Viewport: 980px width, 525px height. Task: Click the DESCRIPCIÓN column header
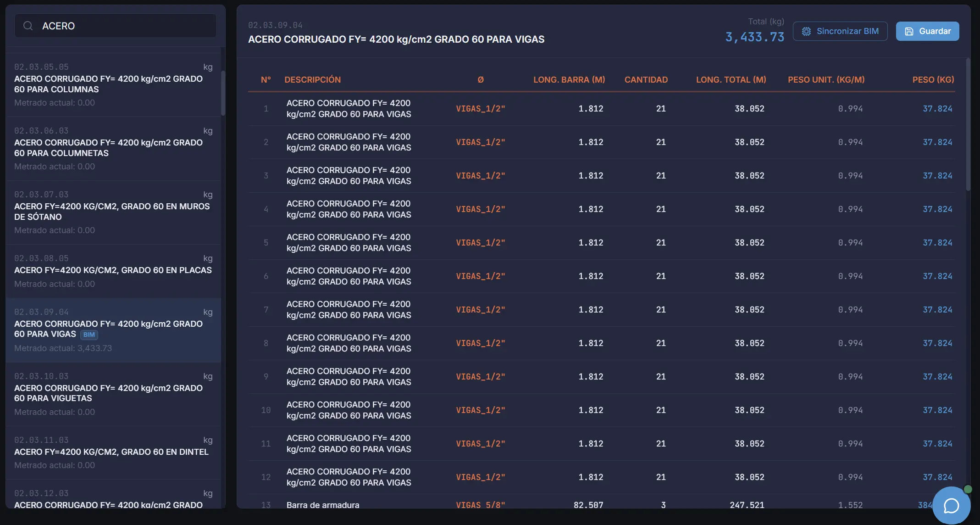312,79
